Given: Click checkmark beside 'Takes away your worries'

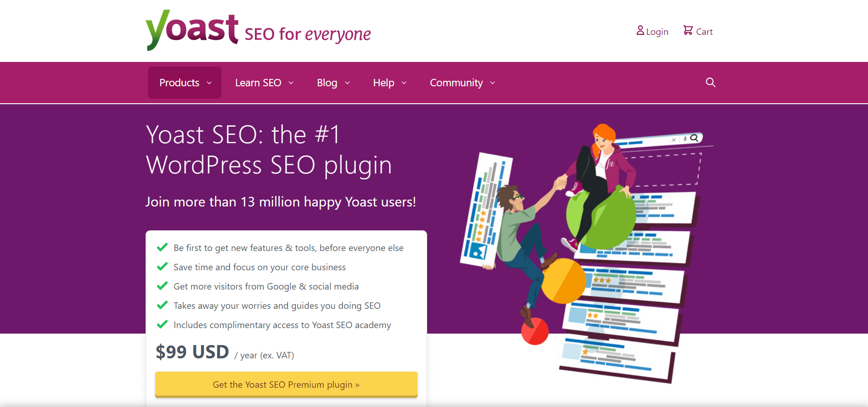Looking at the screenshot, I should pyautogui.click(x=162, y=305).
